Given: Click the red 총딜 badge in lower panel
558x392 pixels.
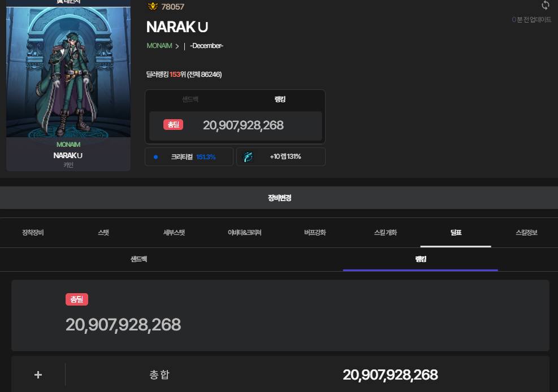Looking at the screenshot, I should tap(77, 299).
